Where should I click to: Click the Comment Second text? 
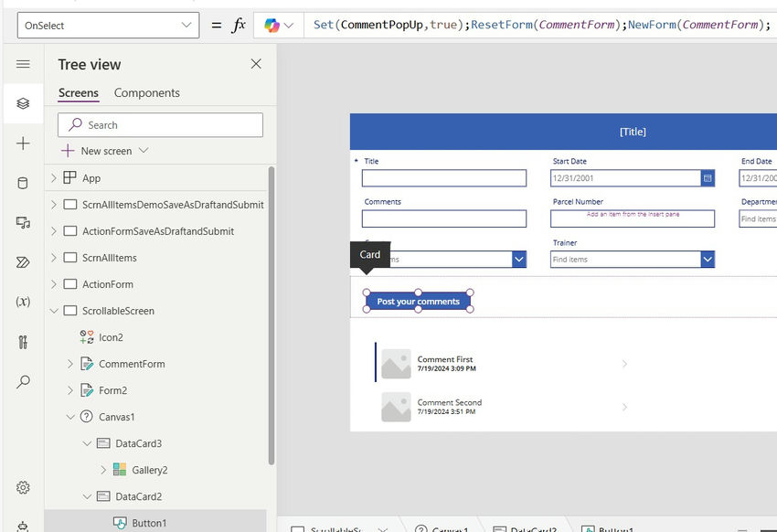coord(450,402)
